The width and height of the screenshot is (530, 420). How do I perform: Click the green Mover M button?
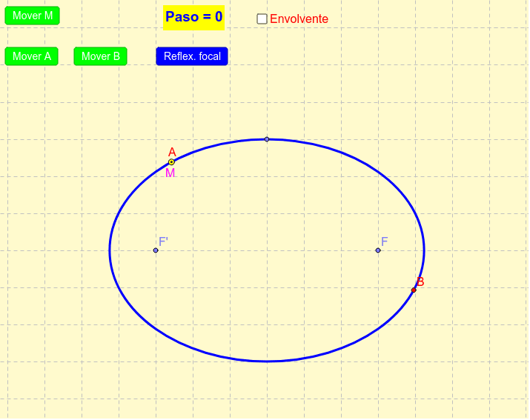tap(32, 16)
